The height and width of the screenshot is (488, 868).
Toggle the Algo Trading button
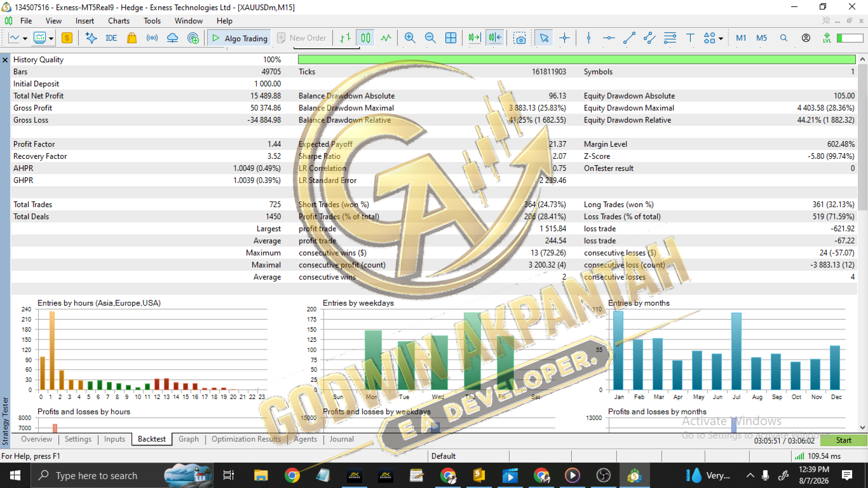click(x=239, y=38)
